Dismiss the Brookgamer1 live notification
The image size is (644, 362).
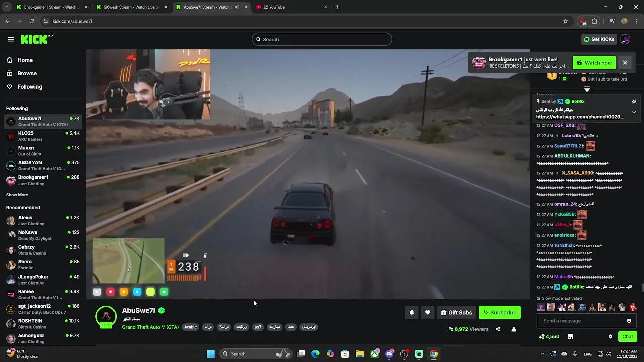(625, 63)
